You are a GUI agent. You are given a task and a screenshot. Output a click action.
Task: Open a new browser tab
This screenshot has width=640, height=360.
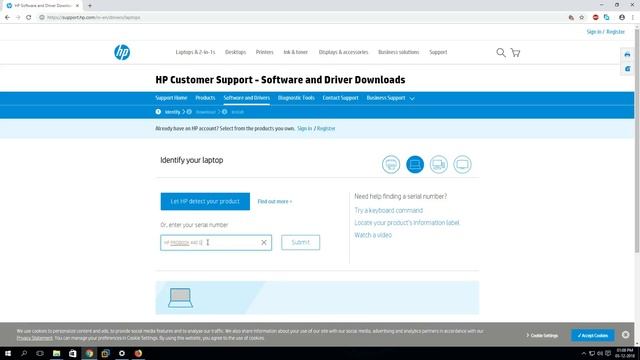(x=90, y=6)
